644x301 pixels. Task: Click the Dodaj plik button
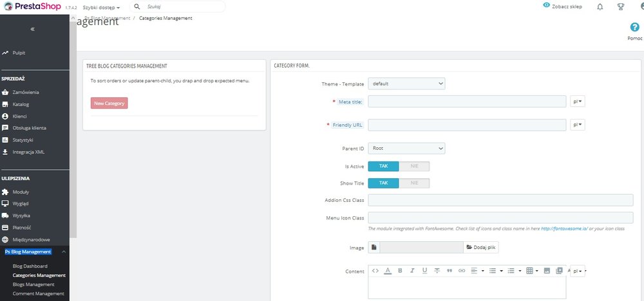click(481, 247)
